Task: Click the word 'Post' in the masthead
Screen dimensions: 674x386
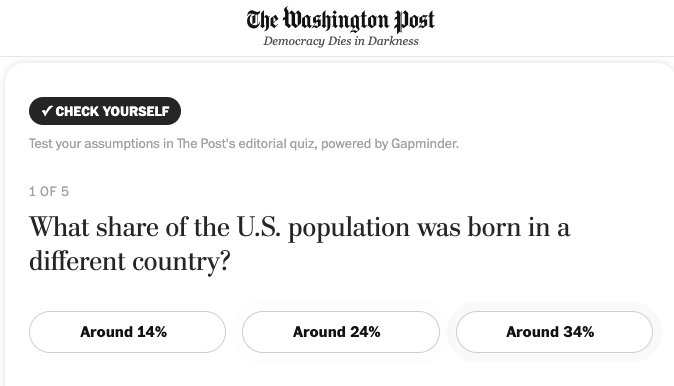Action: (x=415, y=20)
